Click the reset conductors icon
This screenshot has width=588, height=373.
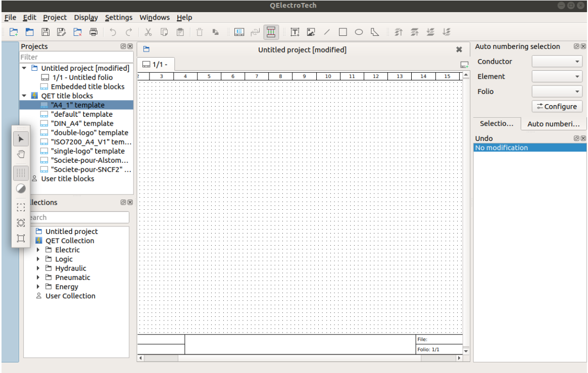coord(255,32)
